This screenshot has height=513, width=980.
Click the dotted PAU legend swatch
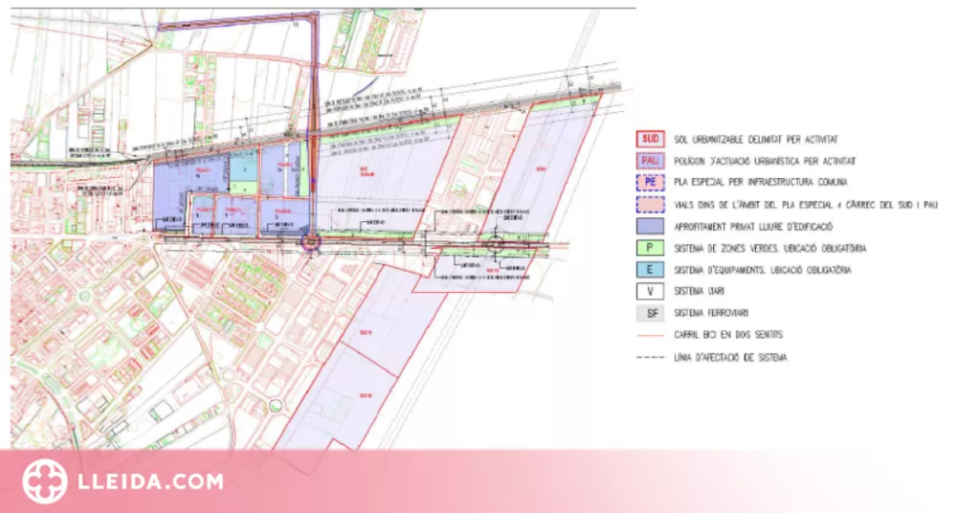(x=650, y=161)
